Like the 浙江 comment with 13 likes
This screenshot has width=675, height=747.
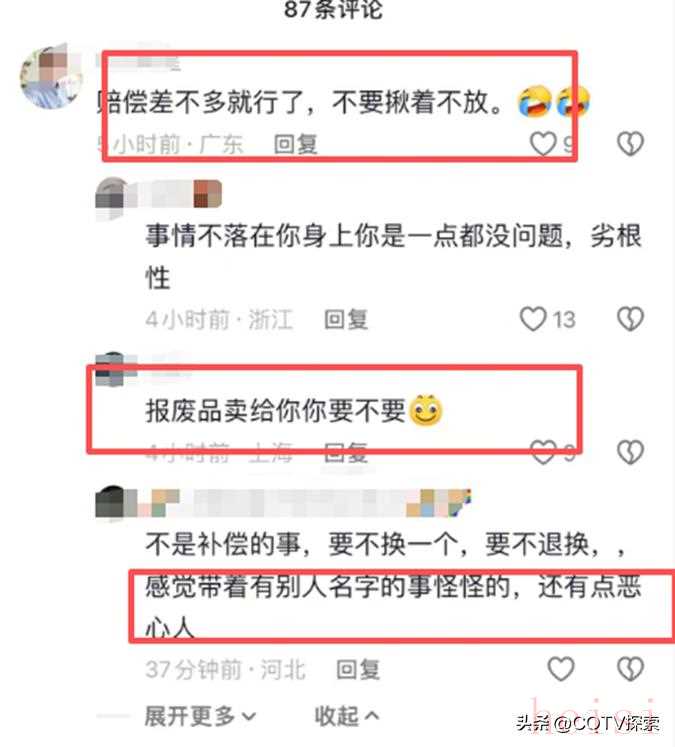coord(533,319)
